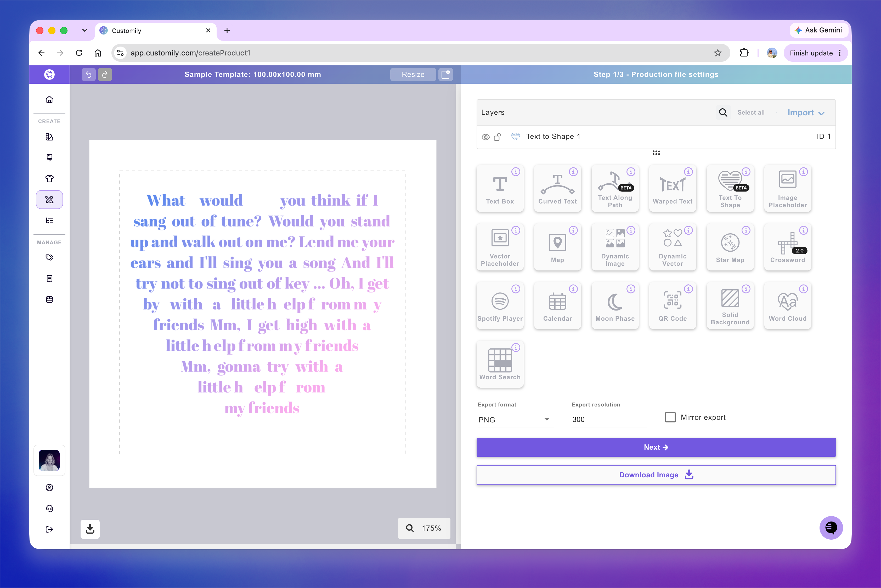Screen dimensions: 881x588
Task: Switch to the Customily browser tab
Action: (156, 31)
